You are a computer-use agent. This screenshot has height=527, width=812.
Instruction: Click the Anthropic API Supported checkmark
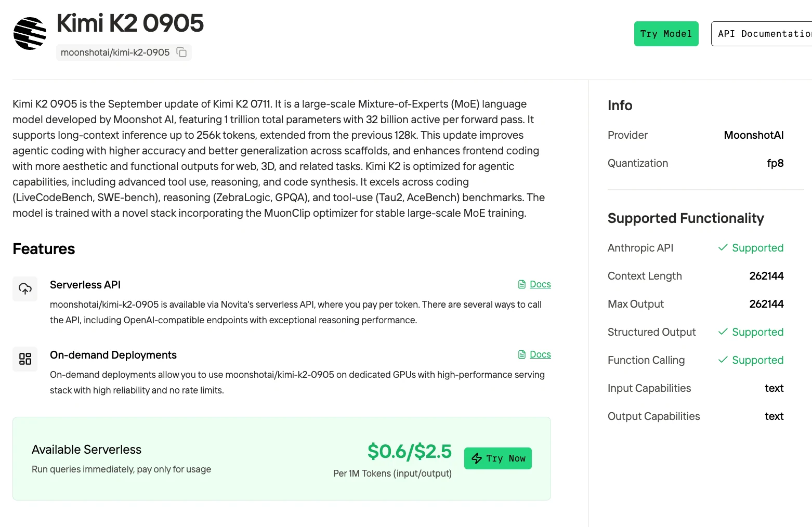[x=723, y=247]
